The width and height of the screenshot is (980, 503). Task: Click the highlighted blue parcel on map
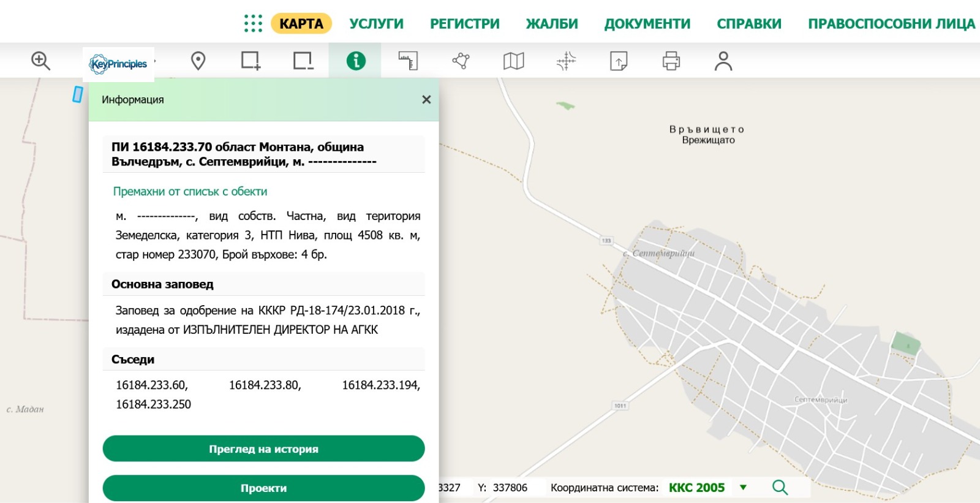click(x=78, y=94)
